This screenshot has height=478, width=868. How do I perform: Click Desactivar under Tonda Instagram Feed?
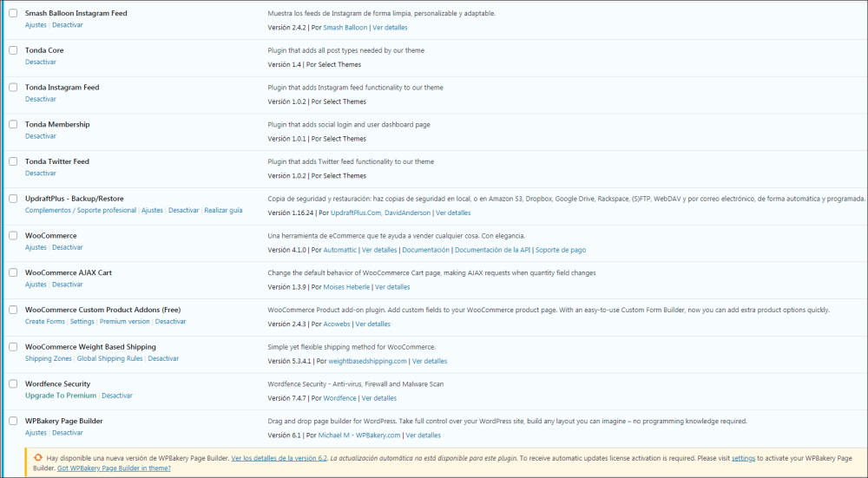(x=41, y=100)
